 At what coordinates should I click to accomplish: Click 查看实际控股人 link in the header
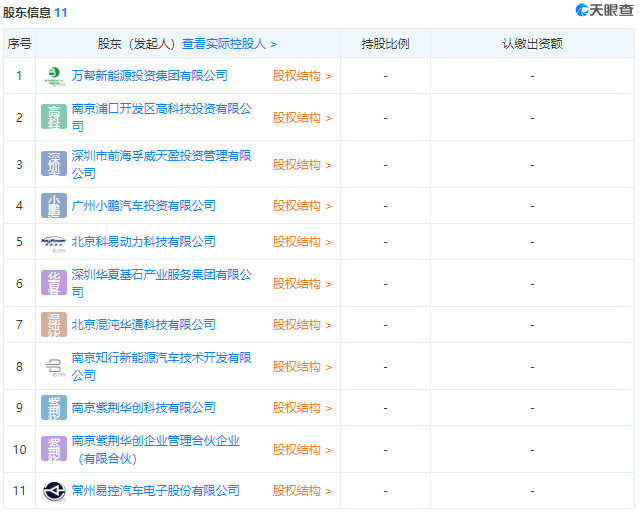tap(229, 44)
